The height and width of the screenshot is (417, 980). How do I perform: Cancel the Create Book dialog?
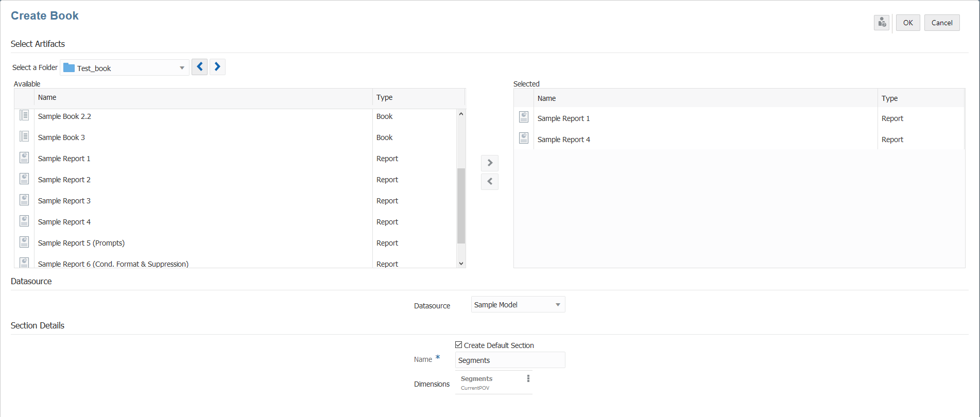coord(942,23)
